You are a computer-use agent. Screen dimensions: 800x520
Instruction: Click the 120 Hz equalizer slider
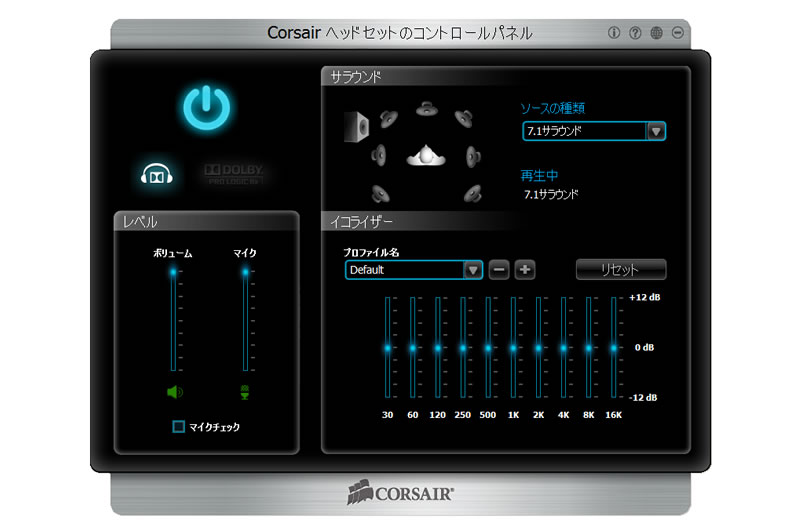[438, 347]
